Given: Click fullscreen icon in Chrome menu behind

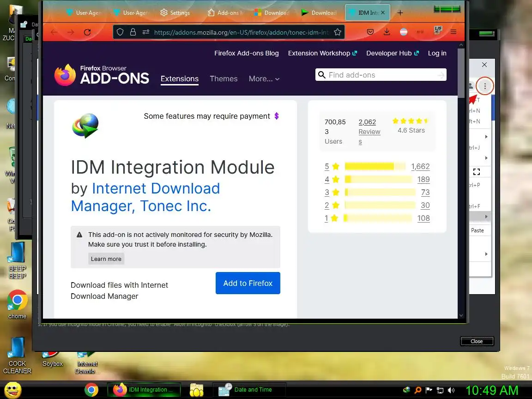Looking at the screenshot, I should [477, 172].
